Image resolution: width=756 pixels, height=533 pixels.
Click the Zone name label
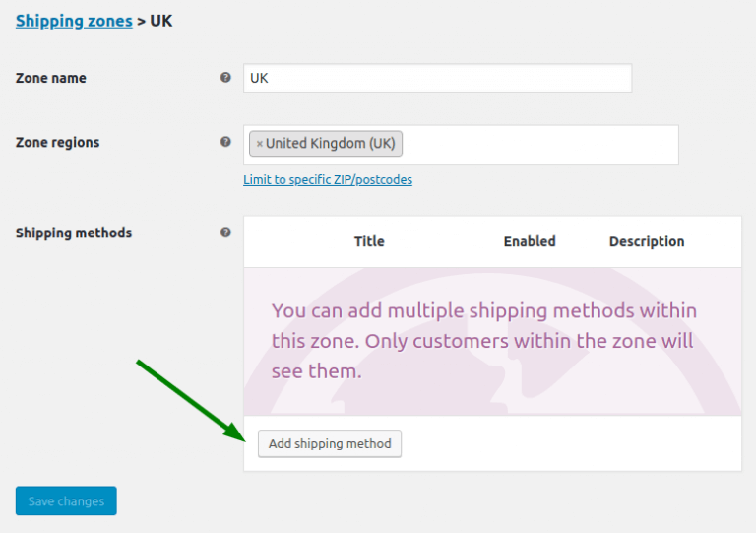(51, 78)
